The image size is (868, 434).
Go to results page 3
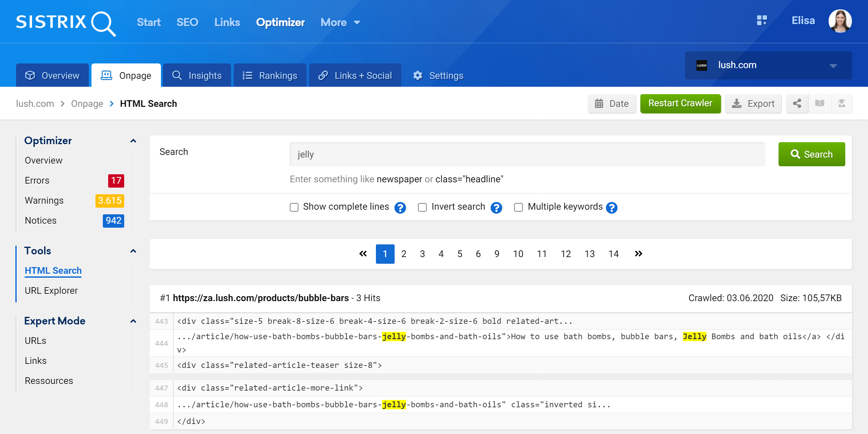(422, 254)
